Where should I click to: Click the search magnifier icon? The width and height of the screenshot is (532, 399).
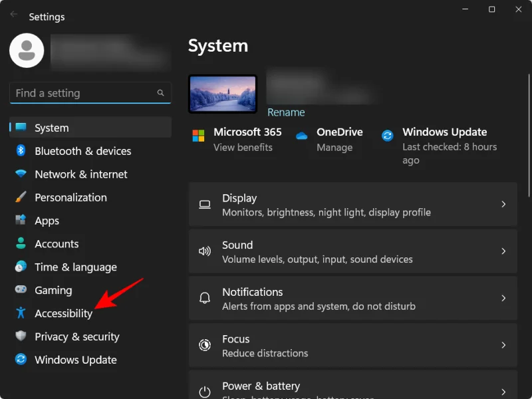(x=160, y=92)
